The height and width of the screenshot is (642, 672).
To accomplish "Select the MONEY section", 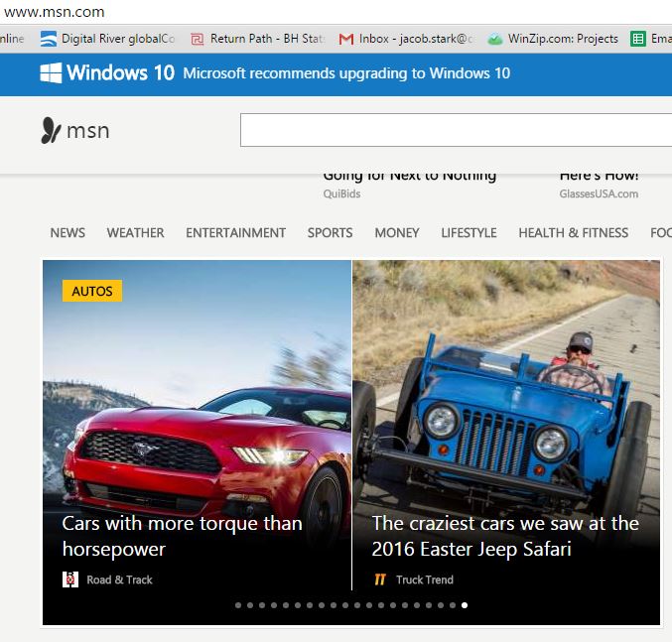I will tap(397, 232).
